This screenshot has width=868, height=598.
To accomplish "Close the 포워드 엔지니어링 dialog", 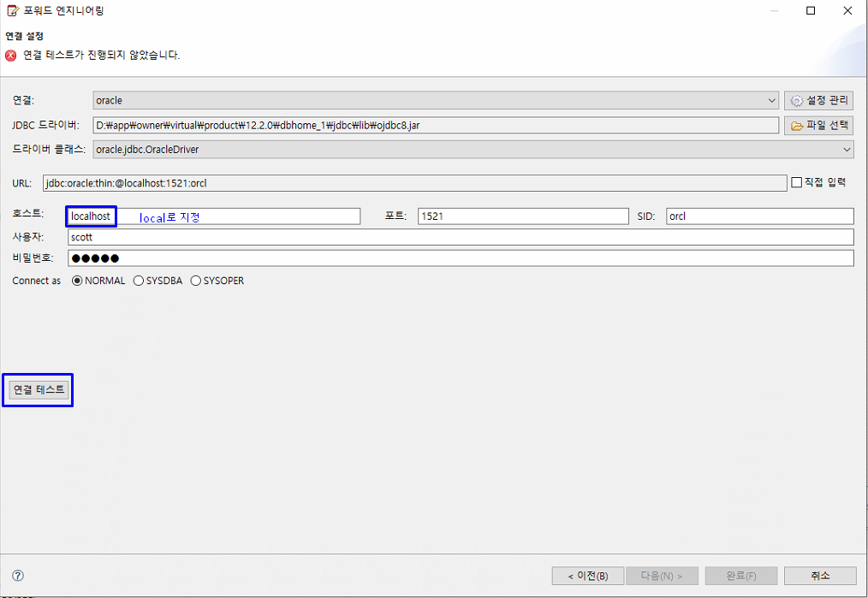I will pos(847,10).
